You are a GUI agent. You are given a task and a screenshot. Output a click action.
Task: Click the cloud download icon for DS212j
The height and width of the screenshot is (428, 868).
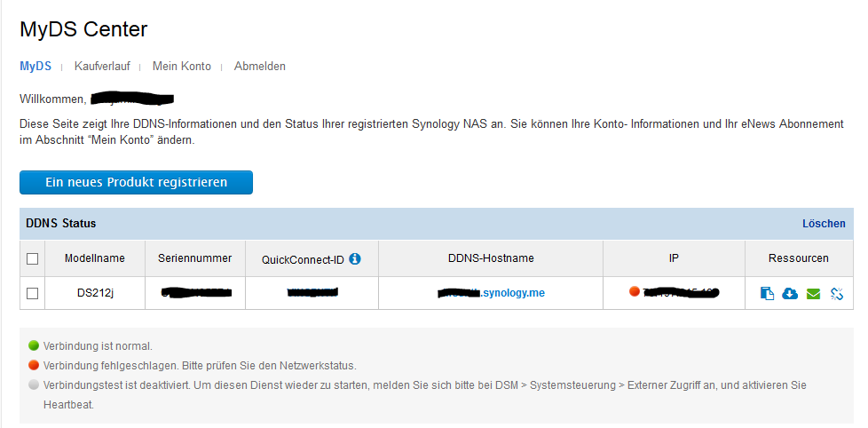(790, 293)
